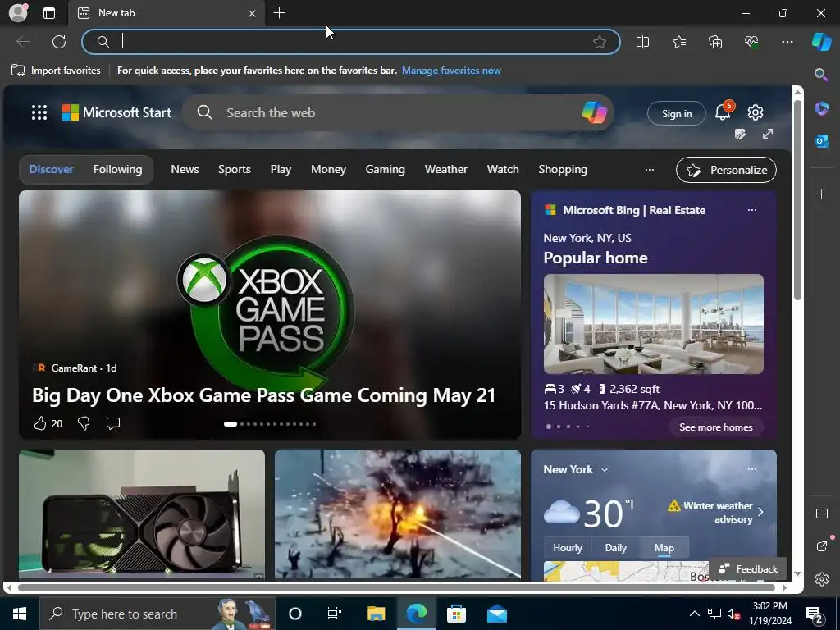Add a sidebar app with plus icon
This screenshot has height=630, width=840.
[x=821, y=194]
